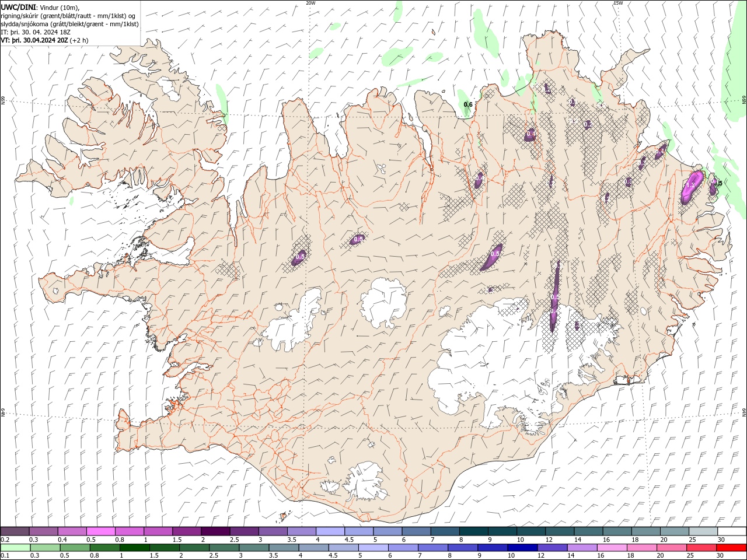Click the 15W longitude label

pos(618,3)
